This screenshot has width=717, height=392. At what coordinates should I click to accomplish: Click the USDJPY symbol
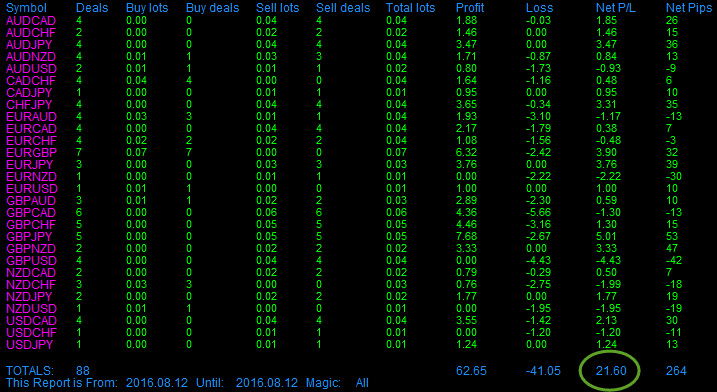tap(30, 344)
